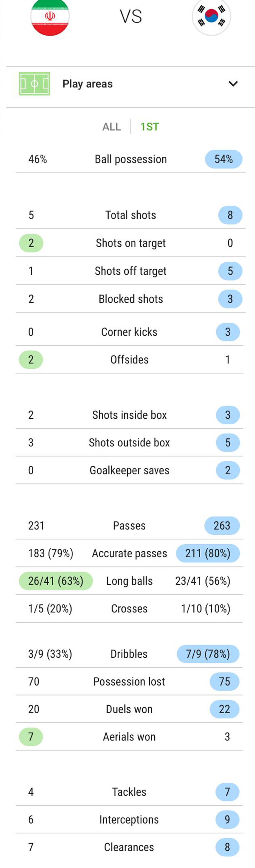Click the Iran flag icon
The width and height of the screenshot is (255, 868).
50,17
